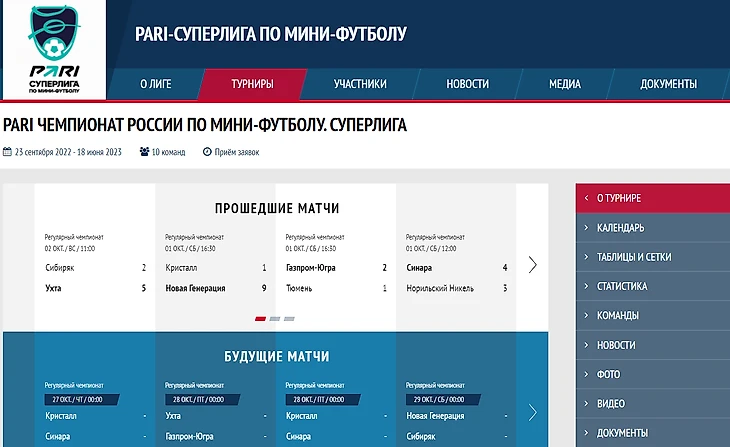This screenshot has height=447, width=730.
Task: Select 'О ТУРНИРЕ' in the sidebar
Action: point(653,198)
